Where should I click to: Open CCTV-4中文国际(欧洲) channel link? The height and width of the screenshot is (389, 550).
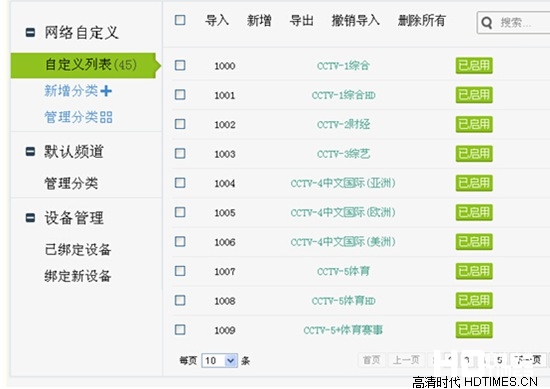tap(343, 213)
